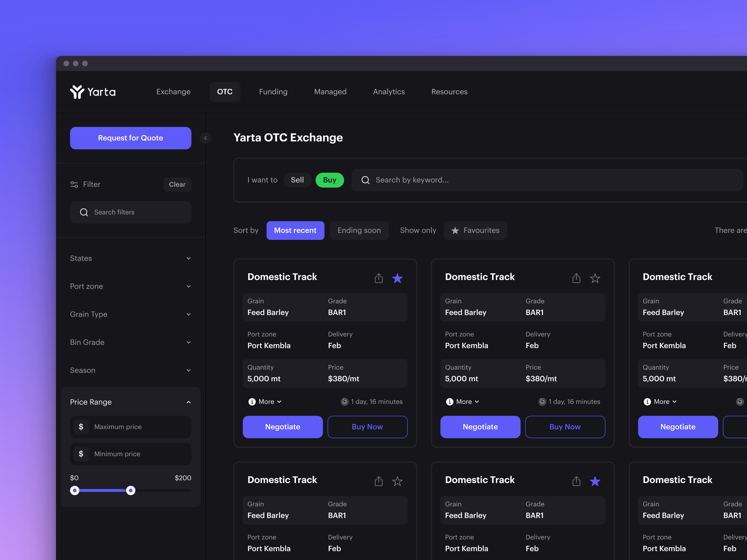The width and height of the screenshot is (747, 560).
Task: Sort listings by Ending soon
Action: click(359, 231)
